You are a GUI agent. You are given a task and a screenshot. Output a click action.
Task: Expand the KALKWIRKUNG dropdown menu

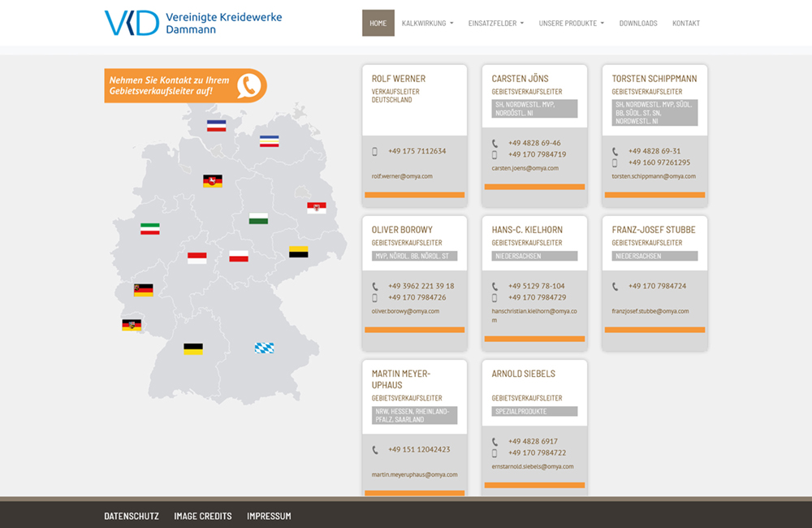pos(428,23)
